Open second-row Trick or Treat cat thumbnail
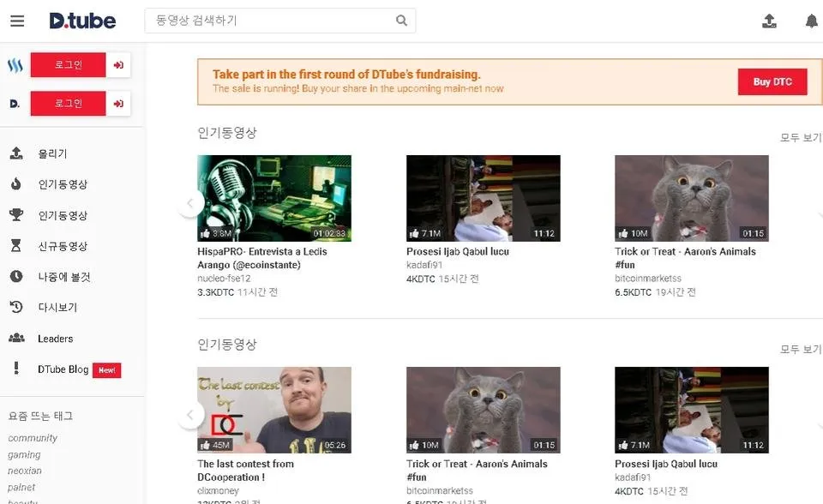Image resolution: width=823 pixels, height=504 pixels. tap(483, 410)
